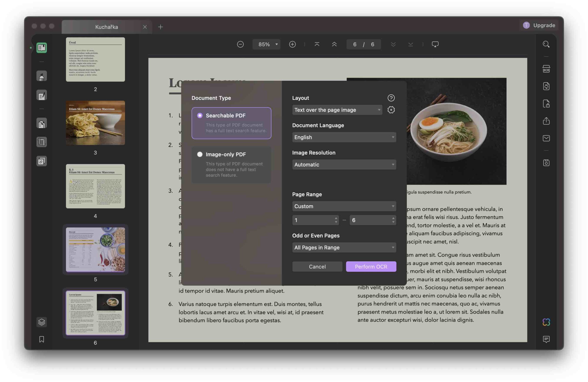Image resolution: width=588 pixels, height=382 pixels.
Task: Start presentation mode icon in toolbar
Action: [x=435, y=44]
